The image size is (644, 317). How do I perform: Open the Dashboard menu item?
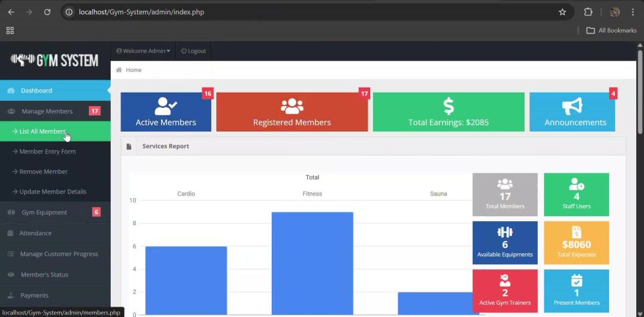55,90
